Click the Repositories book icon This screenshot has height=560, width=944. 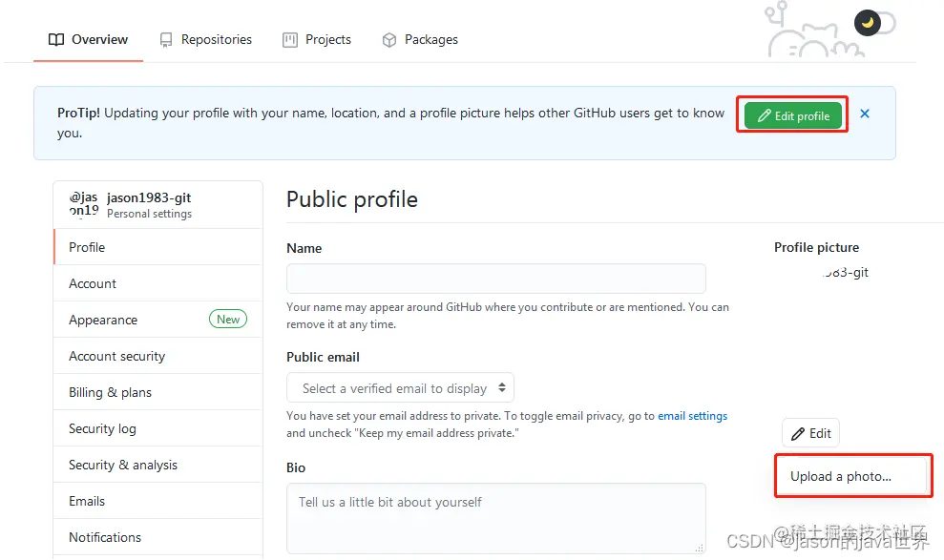(166, 40)
